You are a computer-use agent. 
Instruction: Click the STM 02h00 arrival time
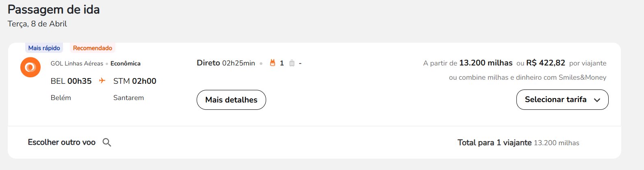[135, 81]
